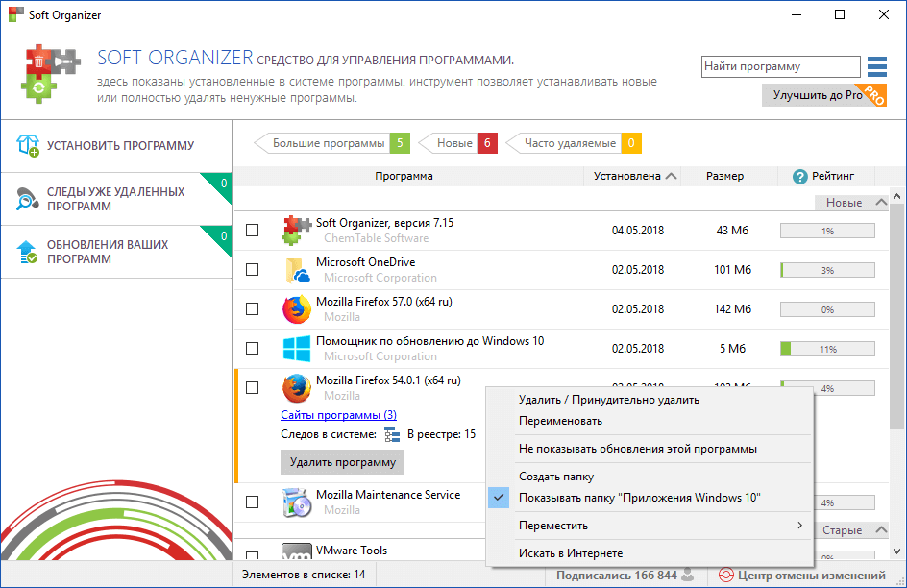Tick the Mozilla Firefox 57.0 checkbox
This screenshot has width=907, height=588.
[252, 308]
